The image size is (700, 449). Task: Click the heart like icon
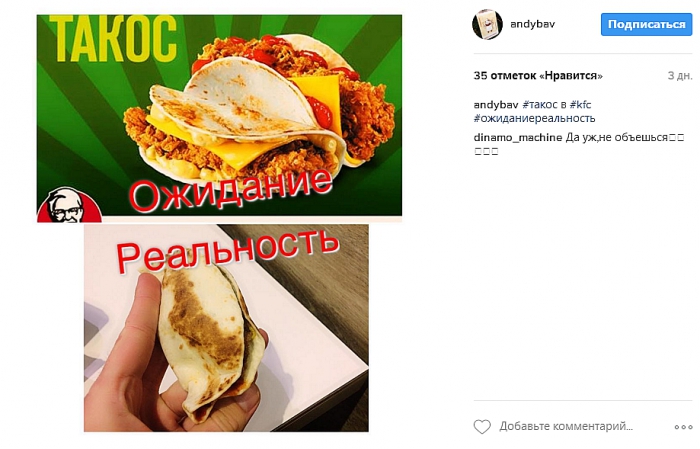coord(482,427)
